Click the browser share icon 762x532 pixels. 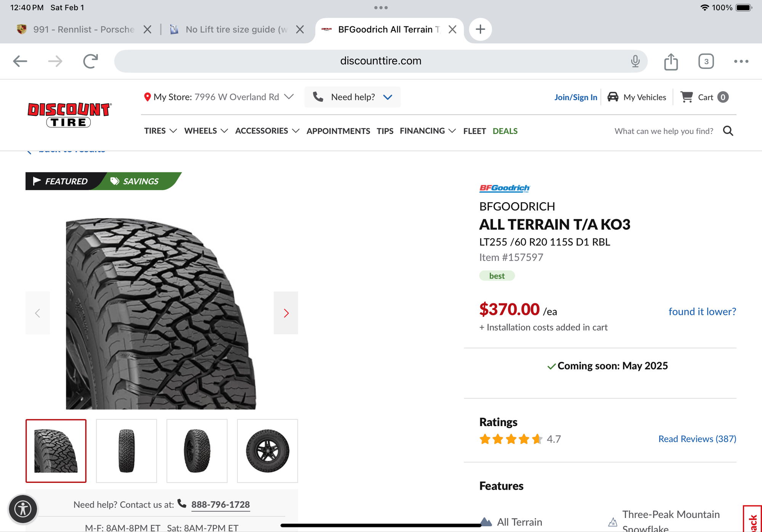(671, 61)
